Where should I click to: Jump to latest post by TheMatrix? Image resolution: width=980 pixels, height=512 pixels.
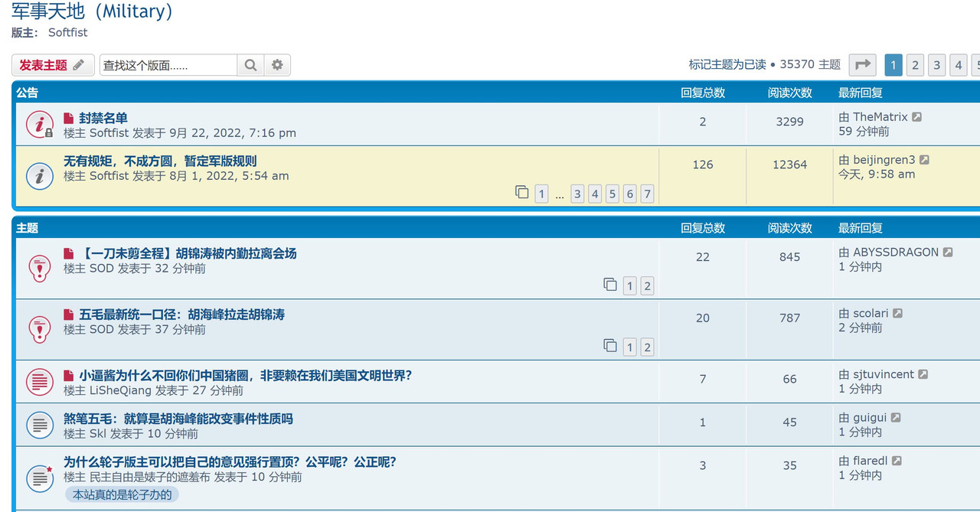[916, 117]
